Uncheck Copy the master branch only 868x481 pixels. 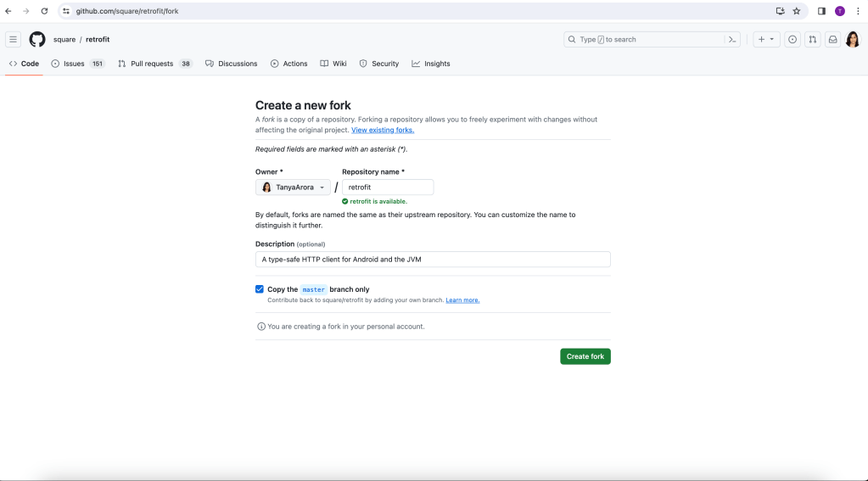[x=260, y=289]
